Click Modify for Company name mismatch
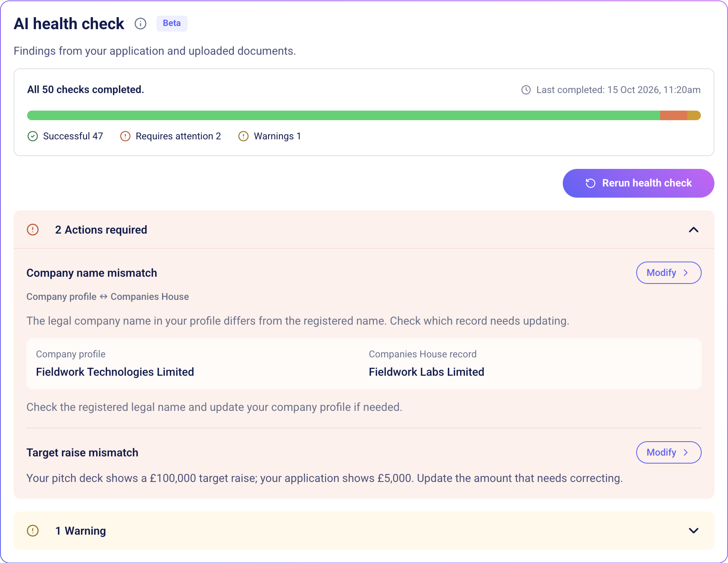The height and width of the screenshot is (563, 728). pyautogui.click(x=669, y=273)
